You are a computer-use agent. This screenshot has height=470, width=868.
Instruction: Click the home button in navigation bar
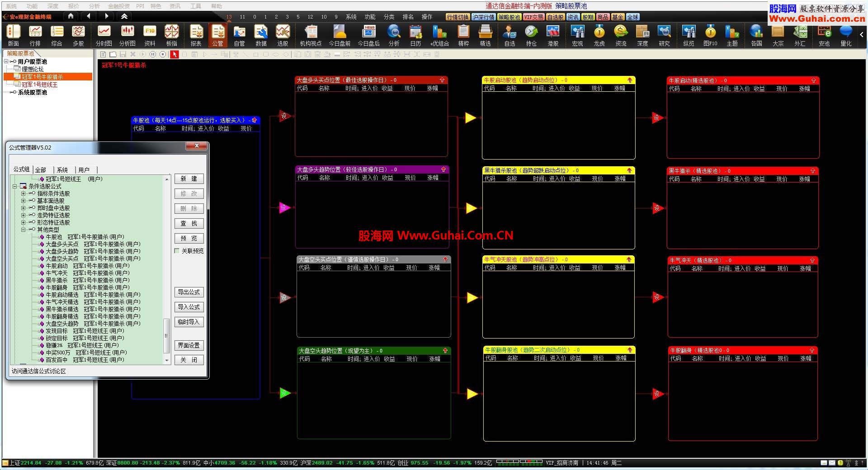pos(71,16)
